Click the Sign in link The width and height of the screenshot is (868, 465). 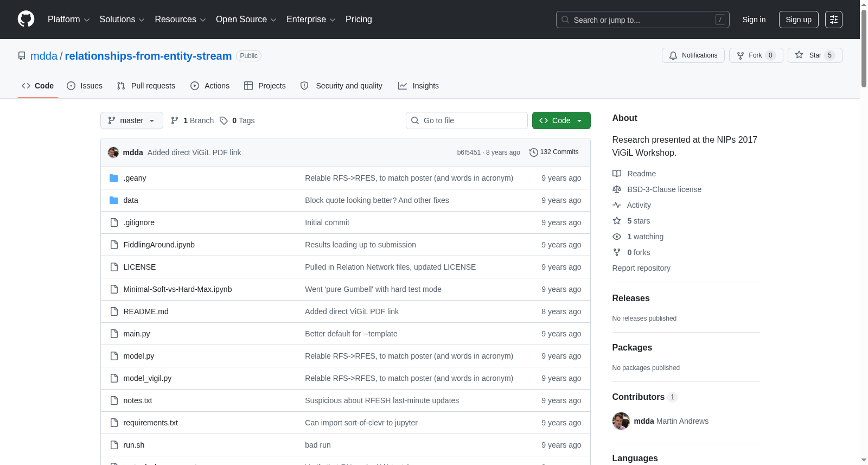click(x=754, y=20)
